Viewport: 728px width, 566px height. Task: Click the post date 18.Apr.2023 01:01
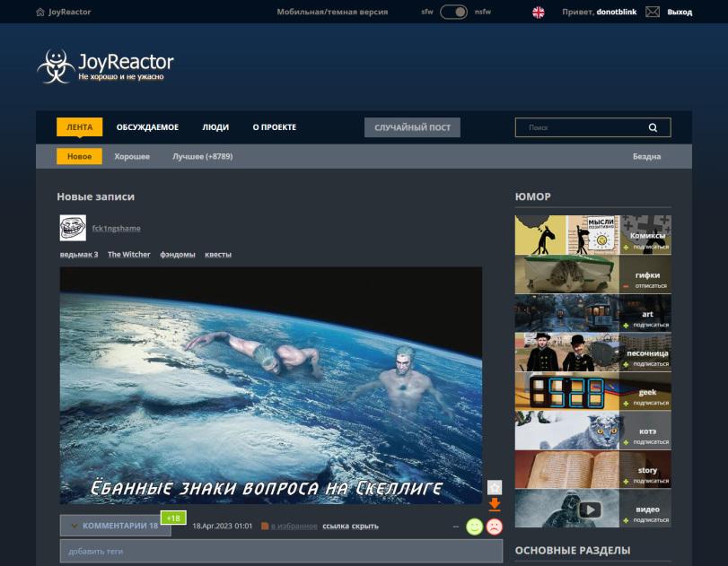(223, 527)
